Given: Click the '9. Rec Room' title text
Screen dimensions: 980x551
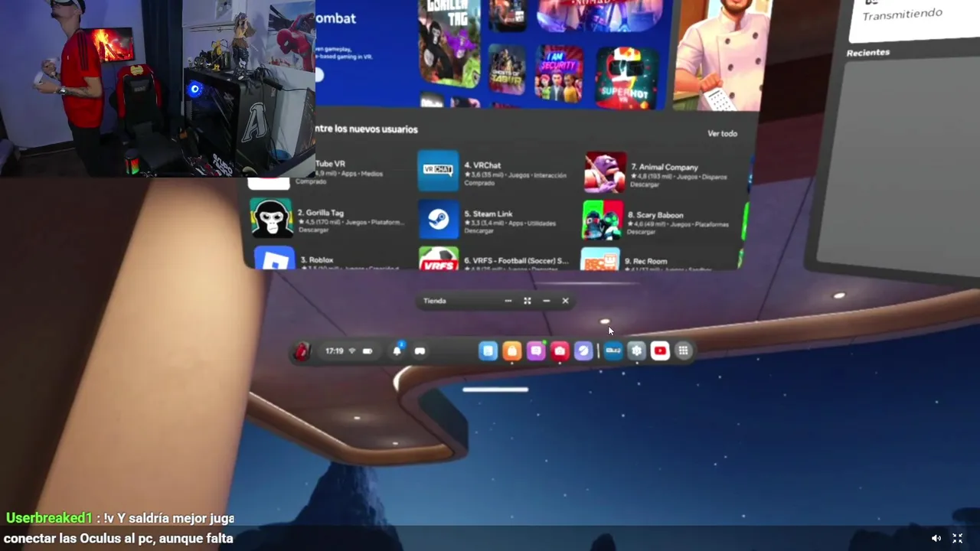Looking at the screenshot, I should point(646,261).
